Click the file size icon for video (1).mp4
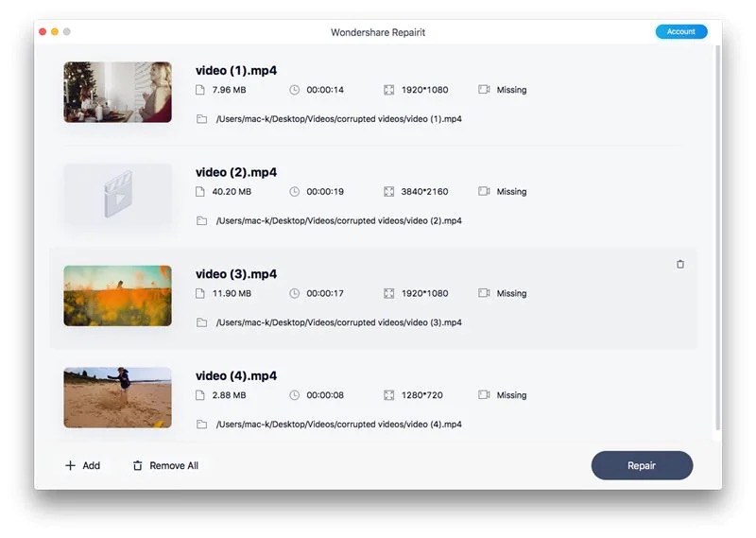The height and width of the screenshot is (538, 756). tap(200, 90)
